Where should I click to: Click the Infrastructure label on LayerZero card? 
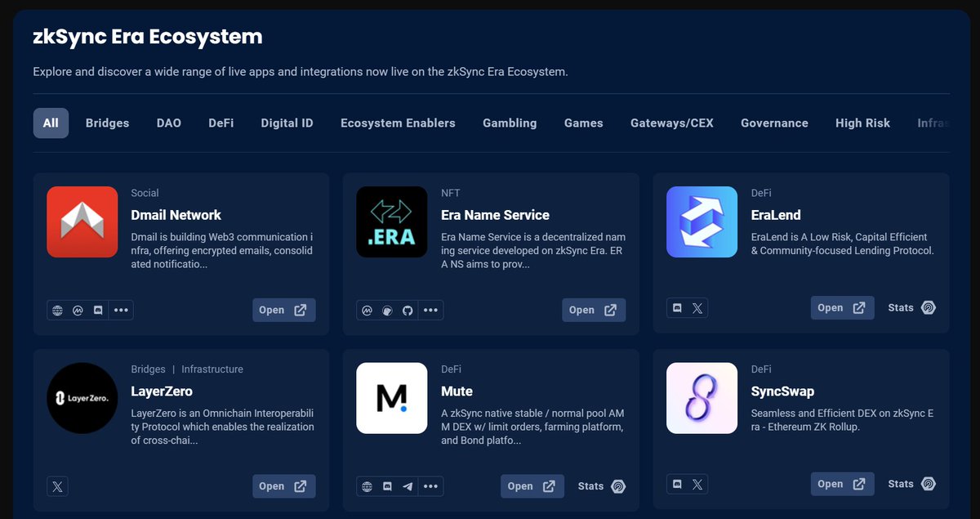point(212,369)
